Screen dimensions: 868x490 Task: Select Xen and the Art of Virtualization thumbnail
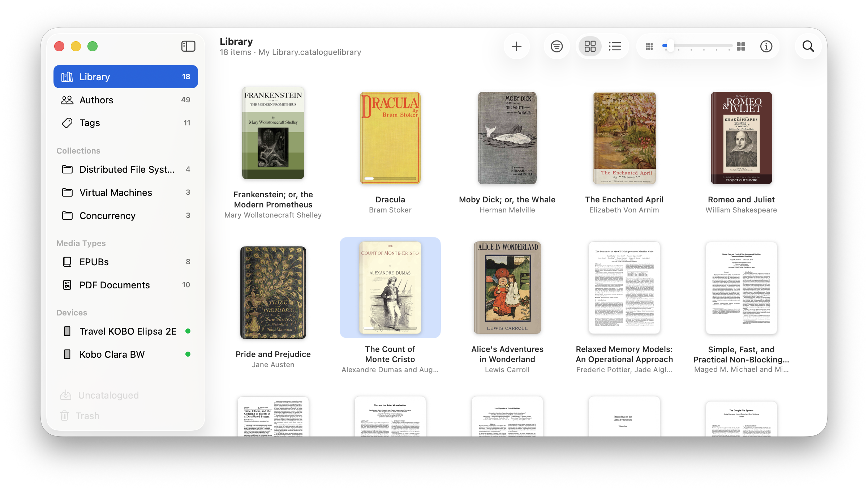click(x=390, y=416)
